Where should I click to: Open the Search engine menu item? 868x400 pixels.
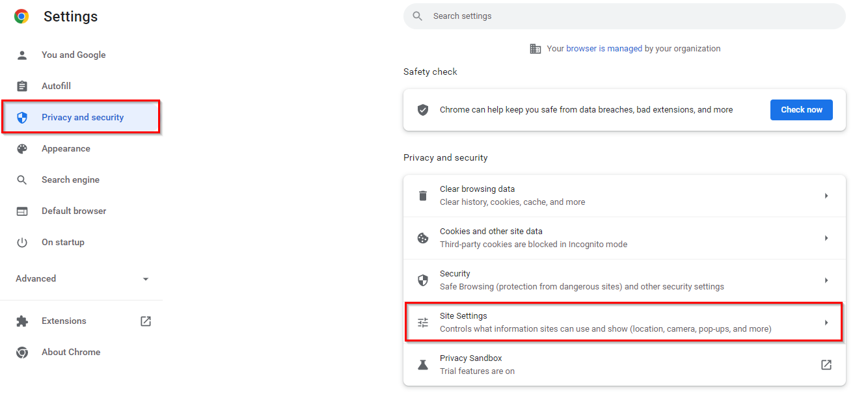point(70,180)
